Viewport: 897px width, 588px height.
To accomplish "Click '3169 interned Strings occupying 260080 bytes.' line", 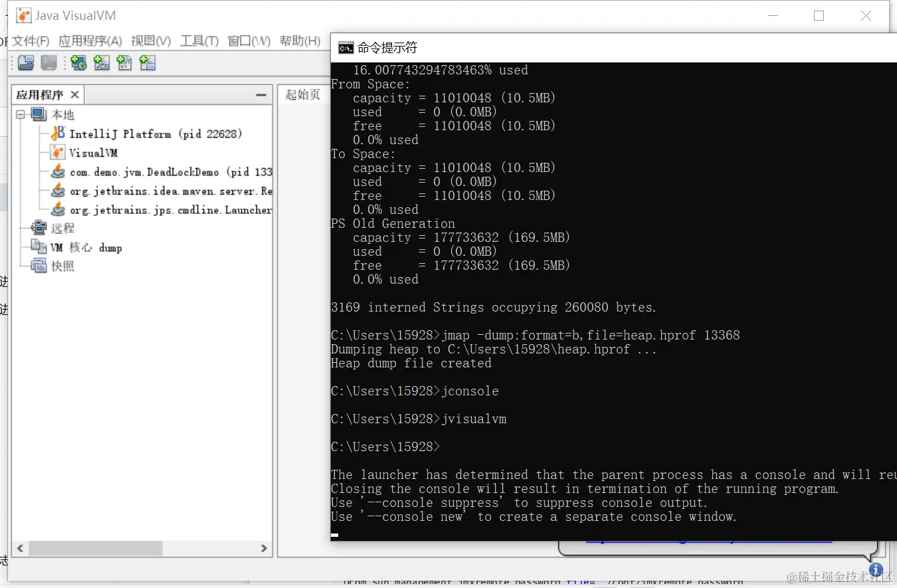I will pyautogui.click(x=494, y=308).
